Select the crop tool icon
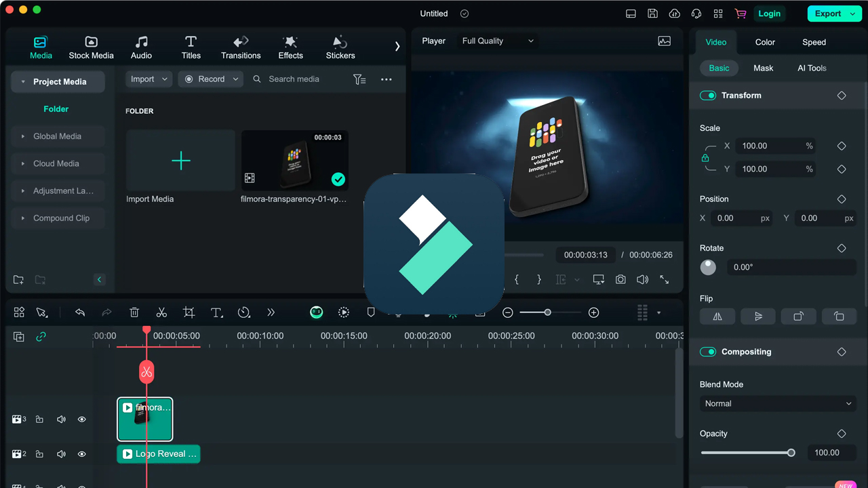868x488 pixels. tap(189, 312)
